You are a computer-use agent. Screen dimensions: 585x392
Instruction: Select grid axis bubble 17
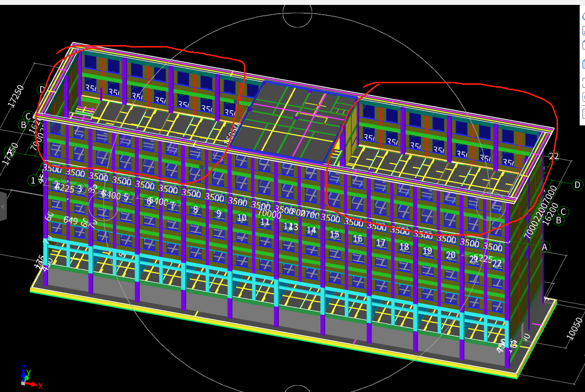click(x=381, y=243)
